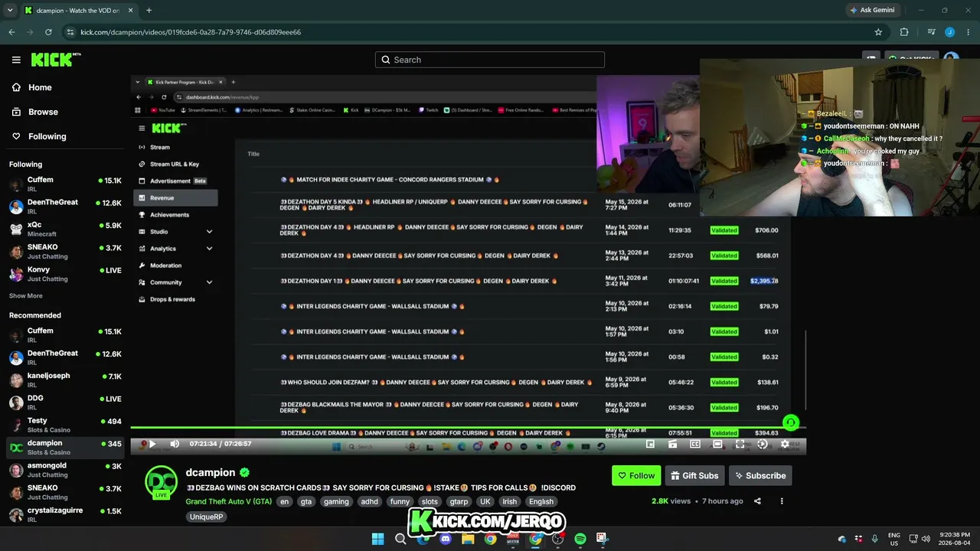
Task: Open the Windows Start menu
Action: 378,539
